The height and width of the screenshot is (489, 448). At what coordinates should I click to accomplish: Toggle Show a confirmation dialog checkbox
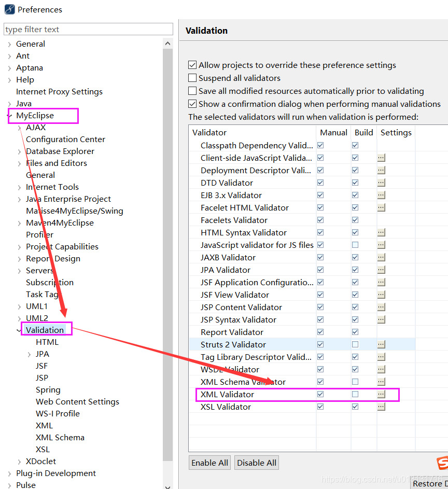(192, 104)
